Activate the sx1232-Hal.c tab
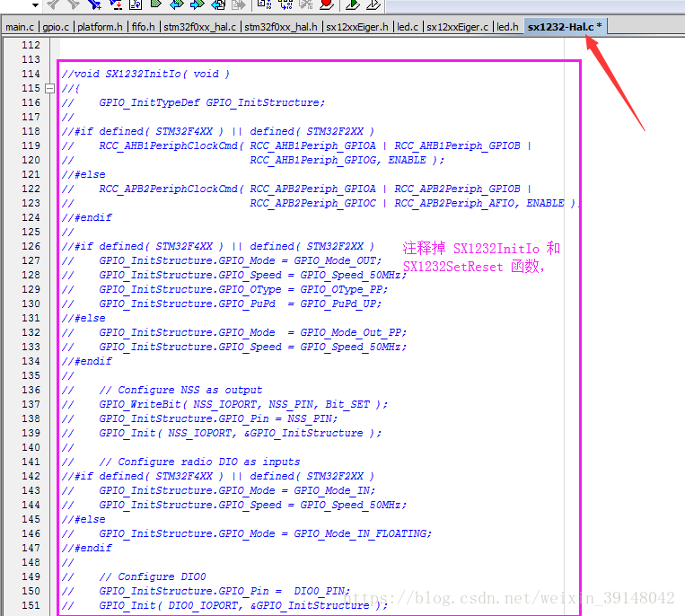Image resolution: width=685 pixels, height=616 pixels. tap(565, 27)
